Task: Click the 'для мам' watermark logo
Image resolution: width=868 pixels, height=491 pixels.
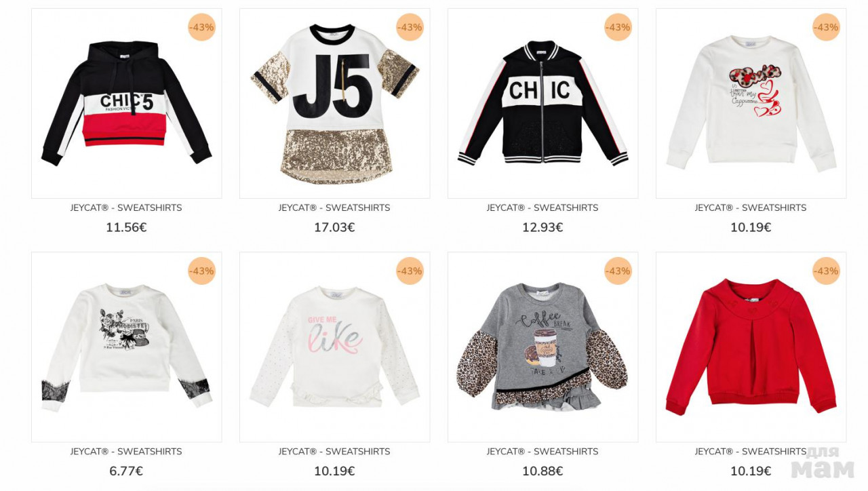Action: coord(823,463)
